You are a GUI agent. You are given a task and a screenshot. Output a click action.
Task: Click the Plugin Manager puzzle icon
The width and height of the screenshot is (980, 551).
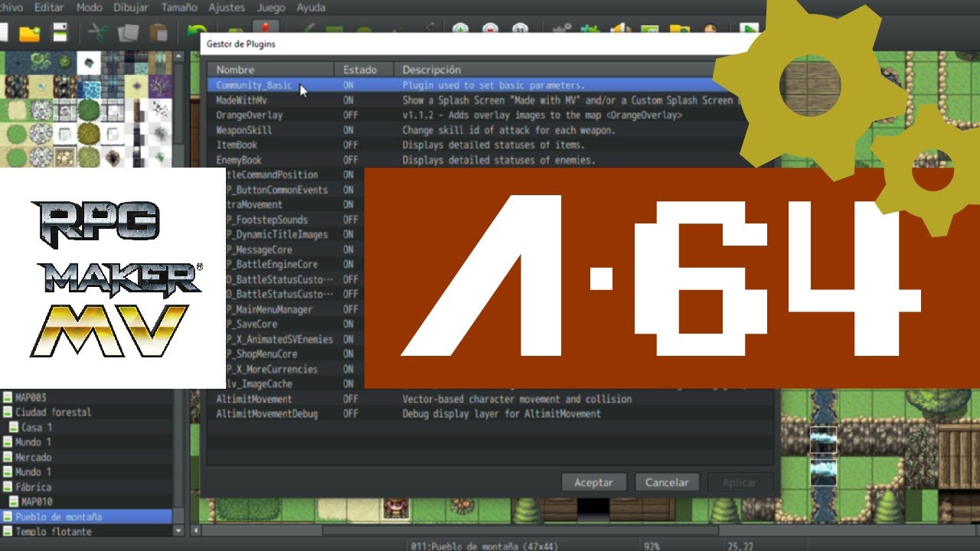pyautogui.click(x=590, y=30)
